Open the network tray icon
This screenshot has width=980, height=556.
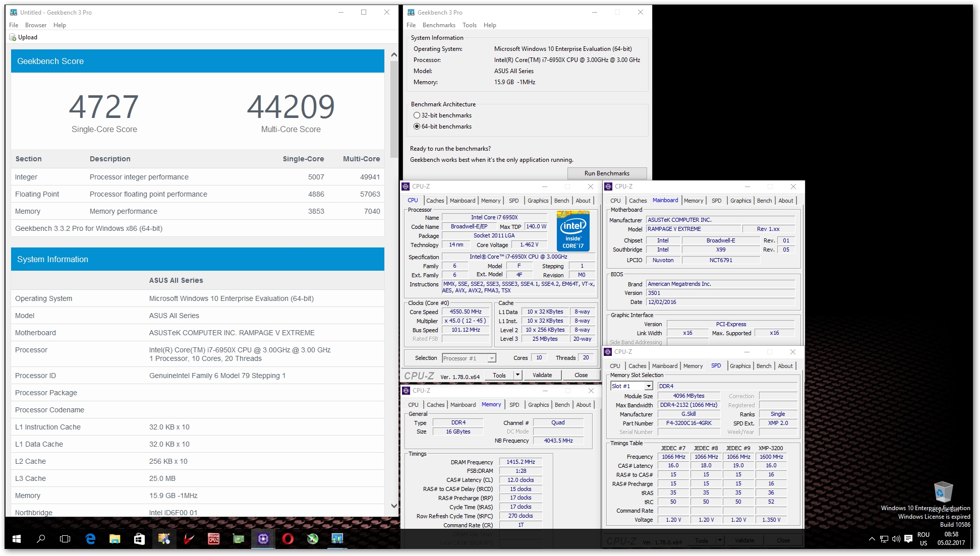pyautogui.click(x=884, y=539)
